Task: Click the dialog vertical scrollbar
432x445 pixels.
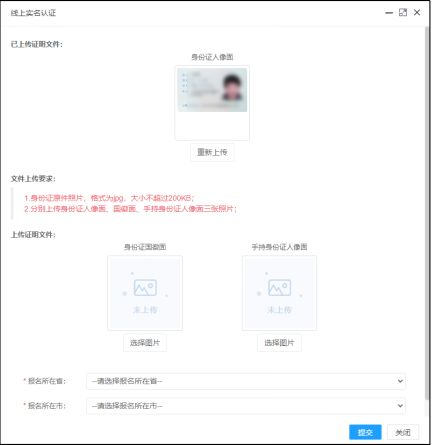Action: point(427,213)
